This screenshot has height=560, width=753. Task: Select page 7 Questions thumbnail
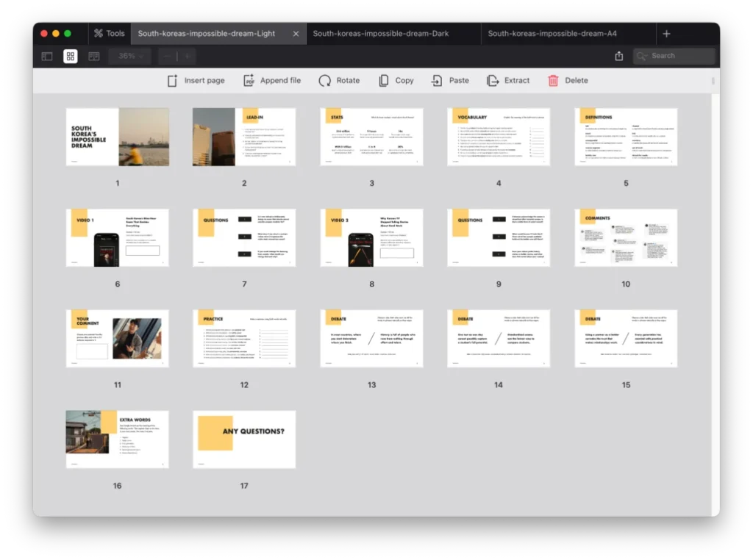click(244, 237)
